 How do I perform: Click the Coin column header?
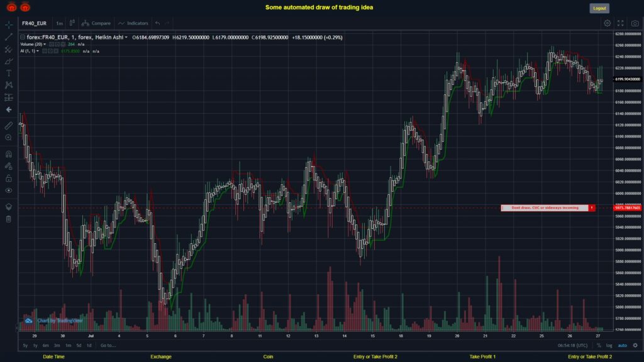pos(268,357)
